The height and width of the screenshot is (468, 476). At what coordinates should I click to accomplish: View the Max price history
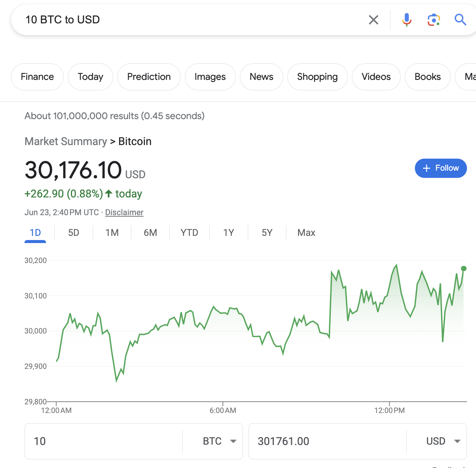pyautogui.click(x=306, y=232)
